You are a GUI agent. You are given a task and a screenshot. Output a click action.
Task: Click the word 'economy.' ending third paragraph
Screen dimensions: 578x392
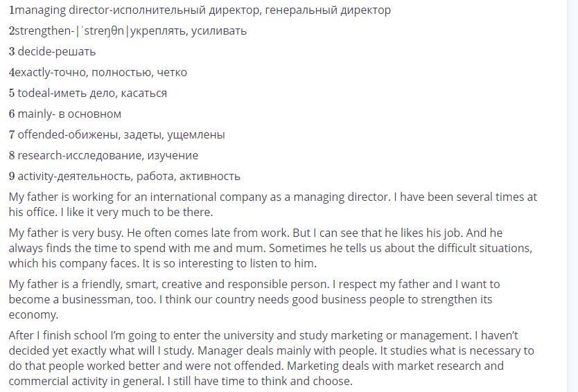pos(33,314)
